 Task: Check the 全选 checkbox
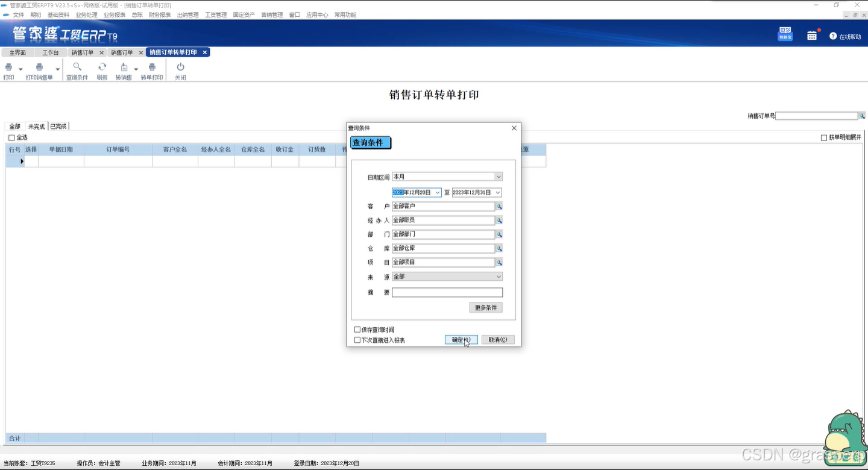pyautogui.click(x=11, y=137)
